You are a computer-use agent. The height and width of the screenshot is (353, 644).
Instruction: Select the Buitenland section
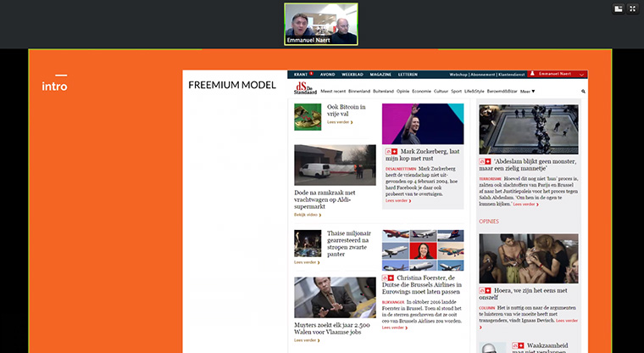point(383,92)
